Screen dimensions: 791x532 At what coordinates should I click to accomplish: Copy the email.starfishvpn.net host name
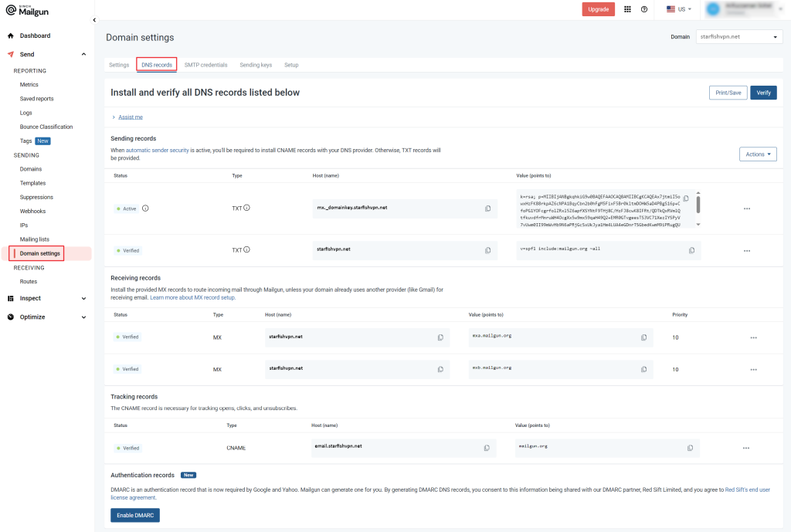[x=487, y=448]
